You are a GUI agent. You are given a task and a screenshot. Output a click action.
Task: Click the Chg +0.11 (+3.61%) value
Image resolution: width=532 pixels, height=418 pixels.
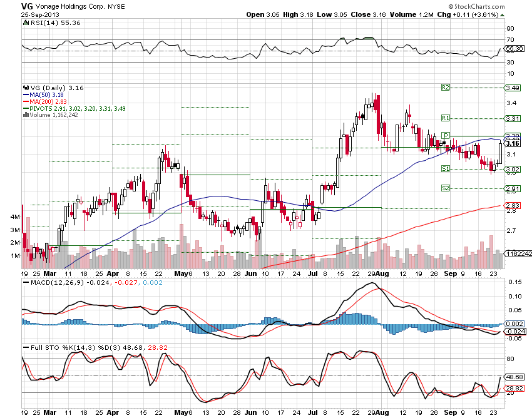click(x=468, y=14)
